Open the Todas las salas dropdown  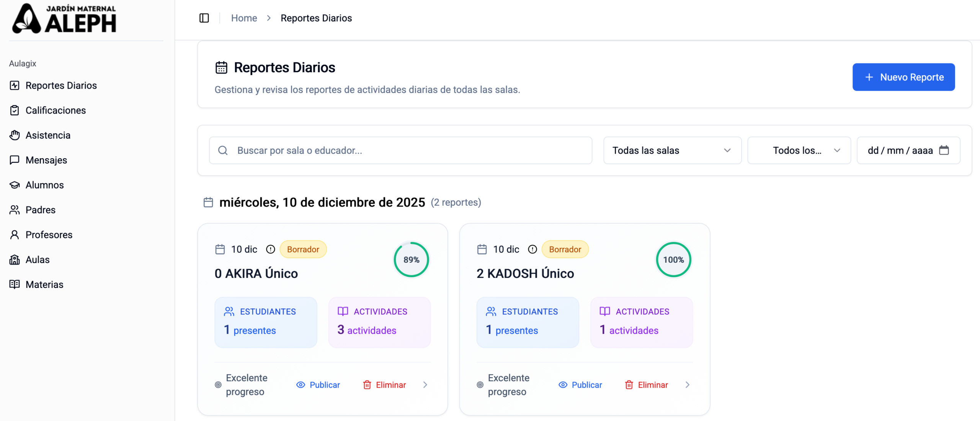coord(672,150)
